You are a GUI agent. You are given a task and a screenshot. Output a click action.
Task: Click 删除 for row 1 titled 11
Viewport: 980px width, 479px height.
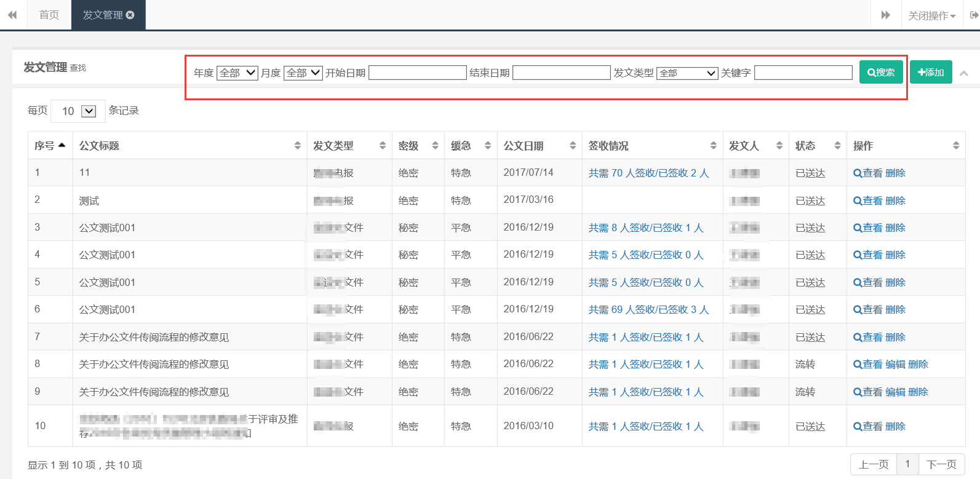tap(896, 173)
